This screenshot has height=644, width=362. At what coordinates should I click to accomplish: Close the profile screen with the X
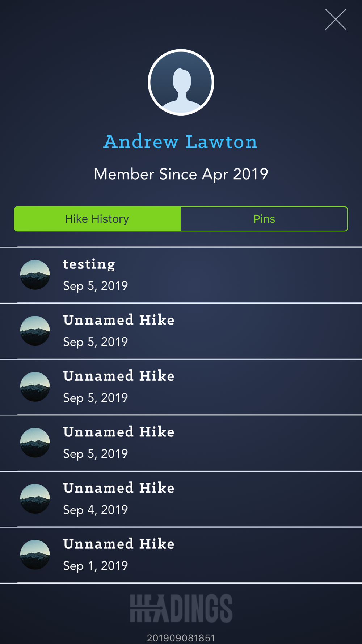tap(336, 19)
